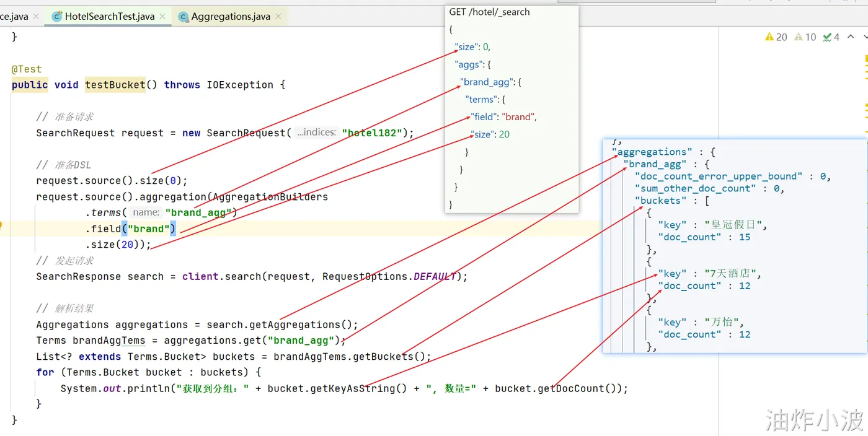Click the name: parameter hint
This screenshot has height=436, width=868.
(x=146, y=212)
